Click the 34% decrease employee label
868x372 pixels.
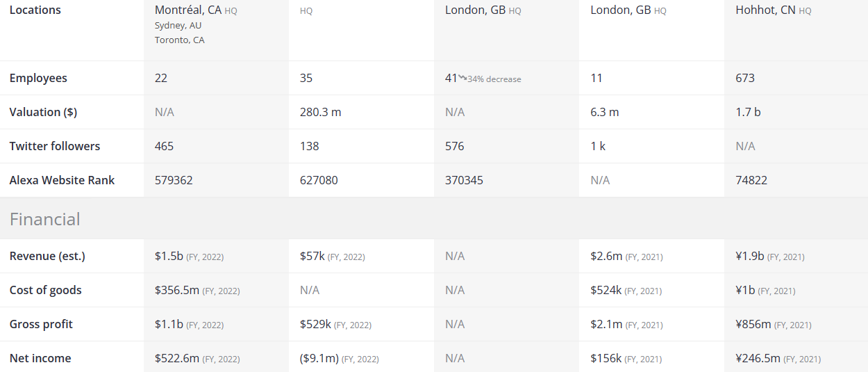click(494, 79)
